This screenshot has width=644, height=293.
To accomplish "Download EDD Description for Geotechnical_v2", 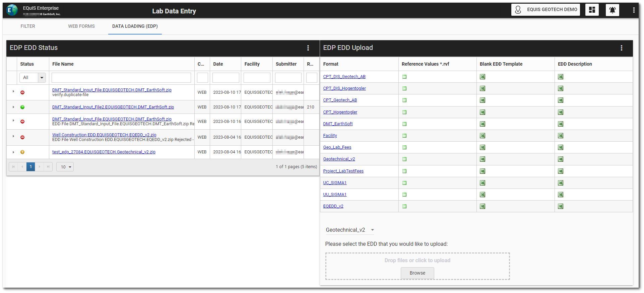I will tap(561, 159).
